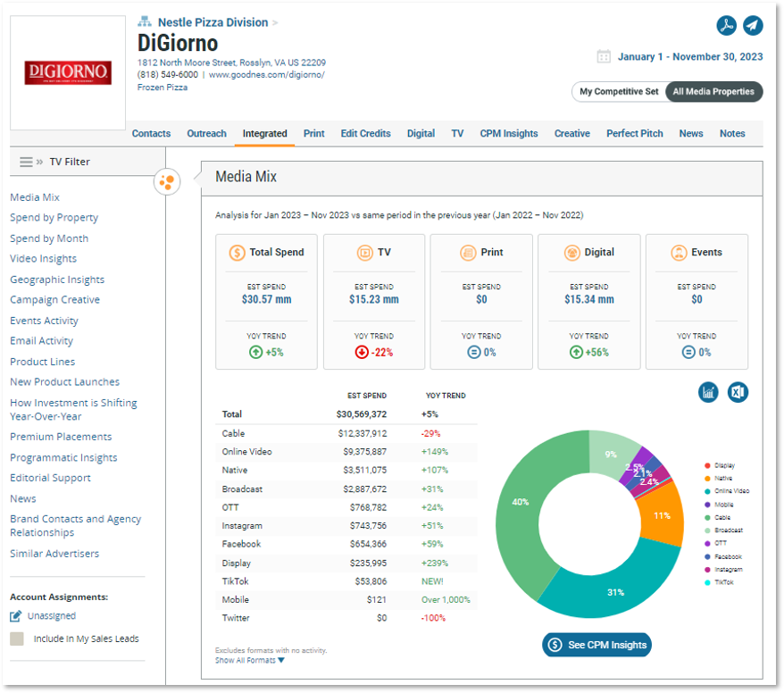Open the date range calendar icon
The height and width of the screenshot is (693, 784).
(x=604, y=56)
